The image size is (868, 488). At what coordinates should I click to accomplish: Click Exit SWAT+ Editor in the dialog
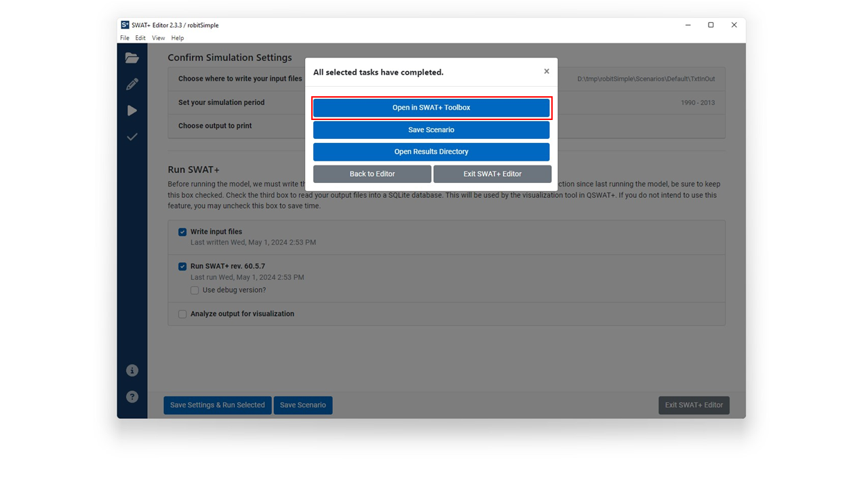click(x=492, y=174)
